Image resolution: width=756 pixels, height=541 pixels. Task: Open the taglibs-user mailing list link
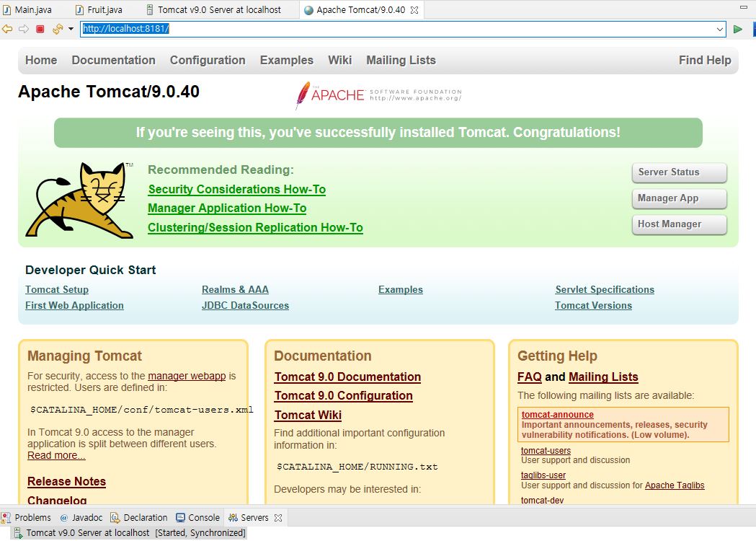543,475
